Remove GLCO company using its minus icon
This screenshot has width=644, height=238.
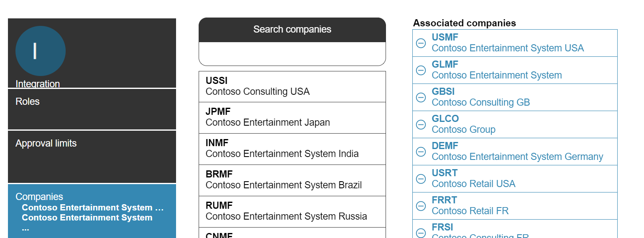pyautogui.click(x=421, y=124)
